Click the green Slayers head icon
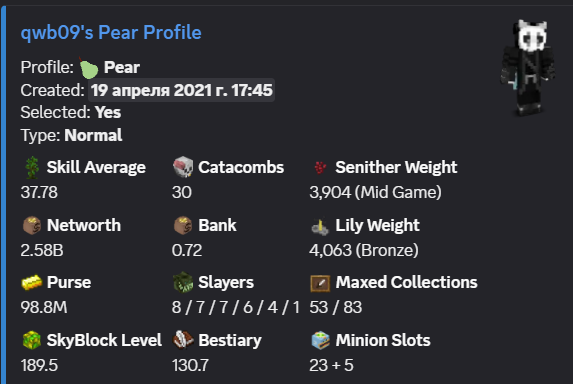573x384 pixels. 183,282
